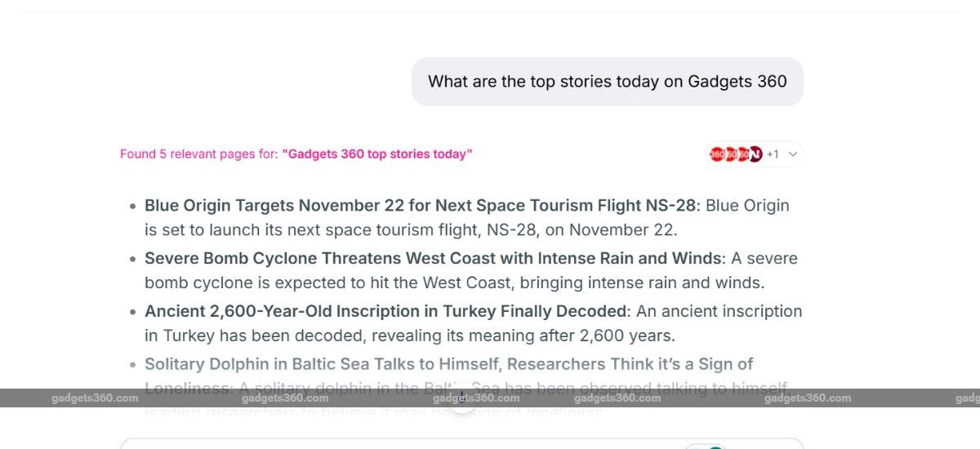Click the first red 360 source favicon
This screenshot has height=449, width=980.
(x=717, y=154)
